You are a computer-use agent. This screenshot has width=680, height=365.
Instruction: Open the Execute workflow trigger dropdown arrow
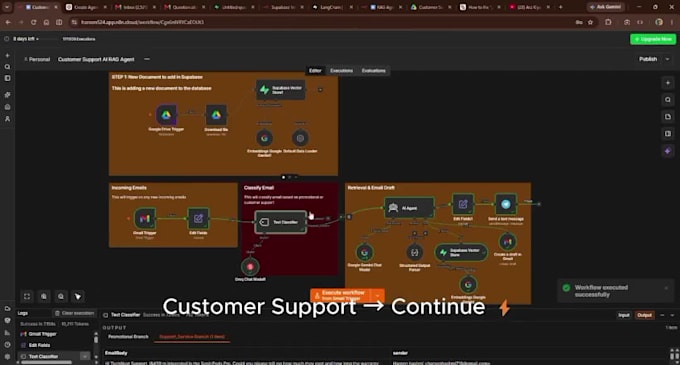(378, 296)
